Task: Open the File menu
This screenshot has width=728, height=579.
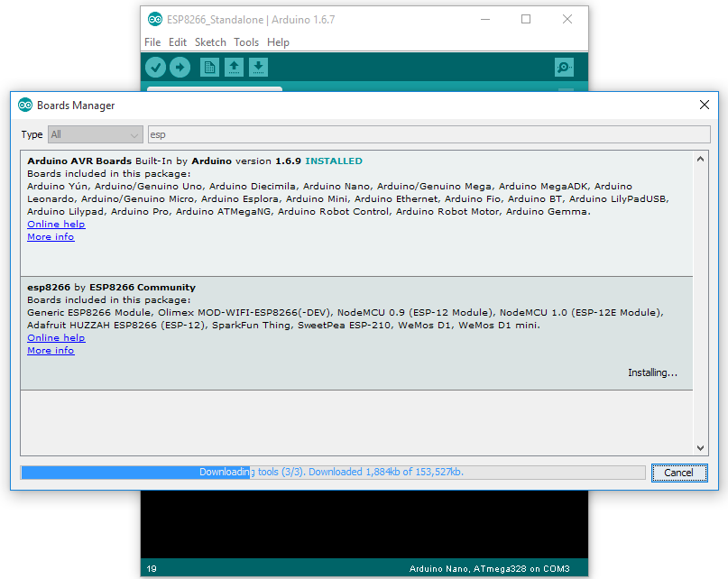Action: click(x=152, y=42)
